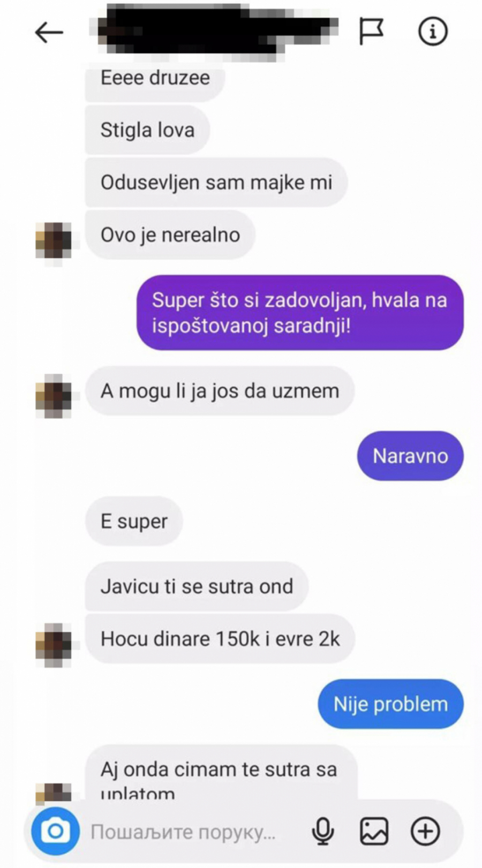
Task: Tap the microphone voice message icon
Action: [323, 831]
